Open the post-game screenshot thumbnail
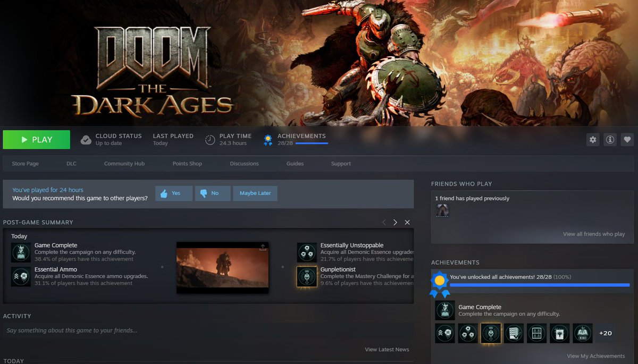638x364 pixels. click(x=222, y=268)
